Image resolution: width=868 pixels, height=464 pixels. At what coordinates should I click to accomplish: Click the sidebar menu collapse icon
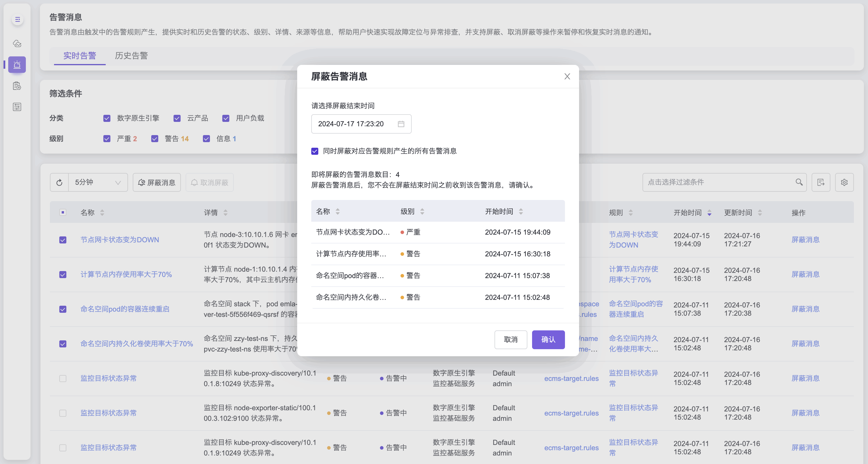tap(18, 20)
